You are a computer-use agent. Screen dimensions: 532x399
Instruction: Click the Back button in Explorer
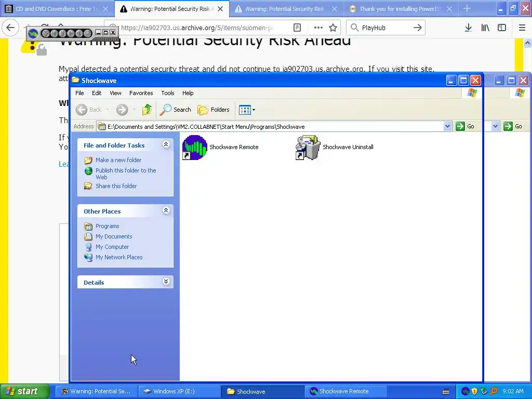tap(89, 110)
